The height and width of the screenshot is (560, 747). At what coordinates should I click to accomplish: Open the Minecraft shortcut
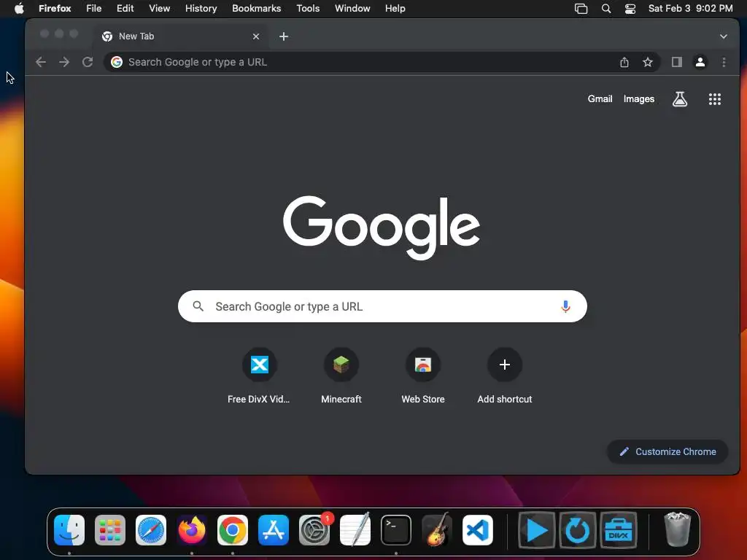click(x=341, y=376)
